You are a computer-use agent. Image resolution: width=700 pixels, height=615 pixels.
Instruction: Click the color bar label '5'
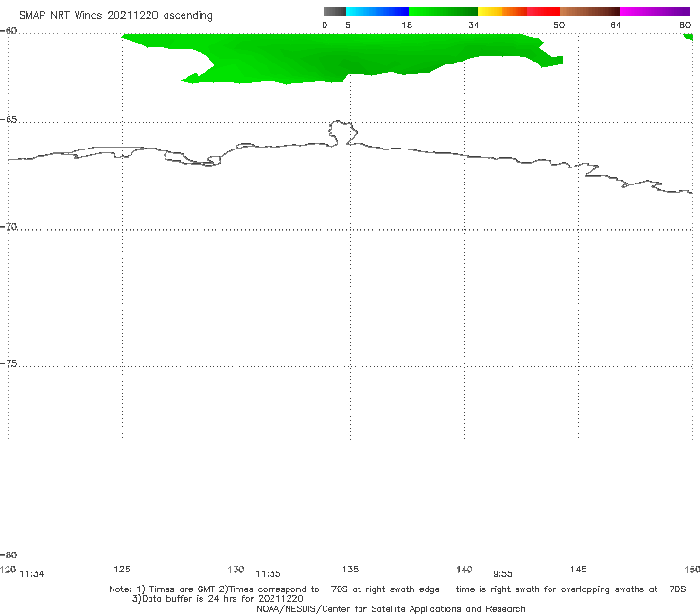pyautogui.click(x=348, y=25)
